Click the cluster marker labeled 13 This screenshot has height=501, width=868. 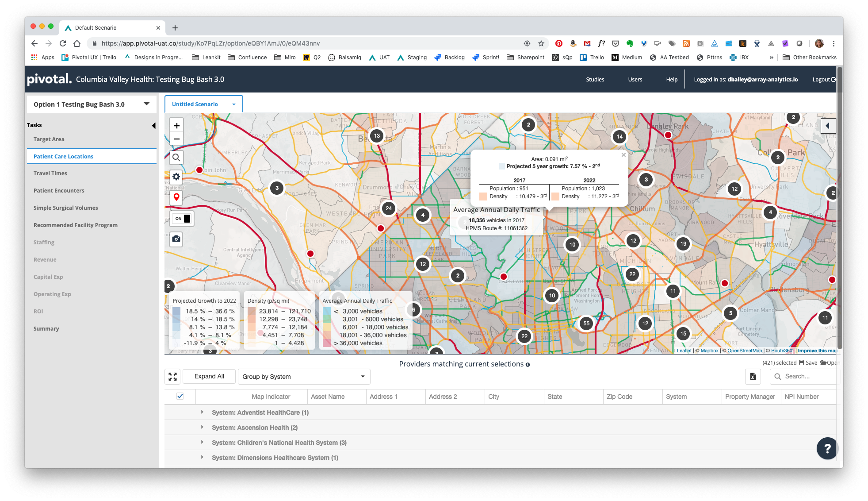pos(377,136)
